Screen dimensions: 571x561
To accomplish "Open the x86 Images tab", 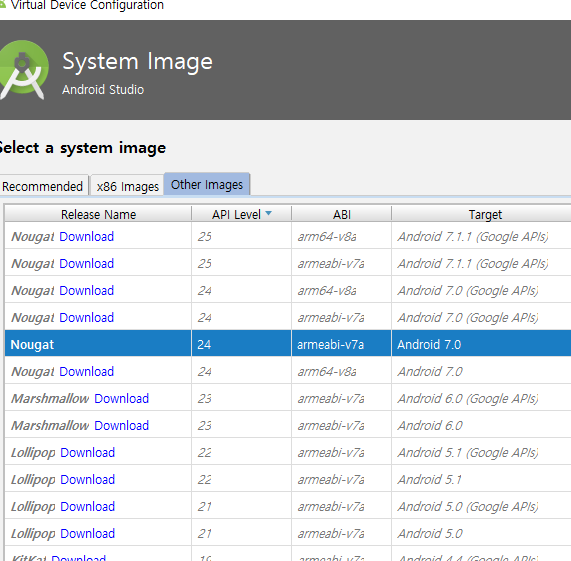I will pos(127,186).
